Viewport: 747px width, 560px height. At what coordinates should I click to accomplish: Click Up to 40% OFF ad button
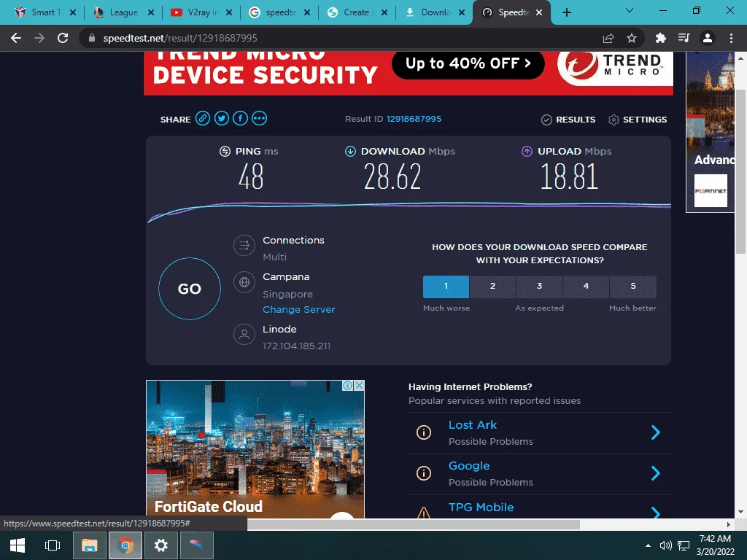[x=468, y=63]
